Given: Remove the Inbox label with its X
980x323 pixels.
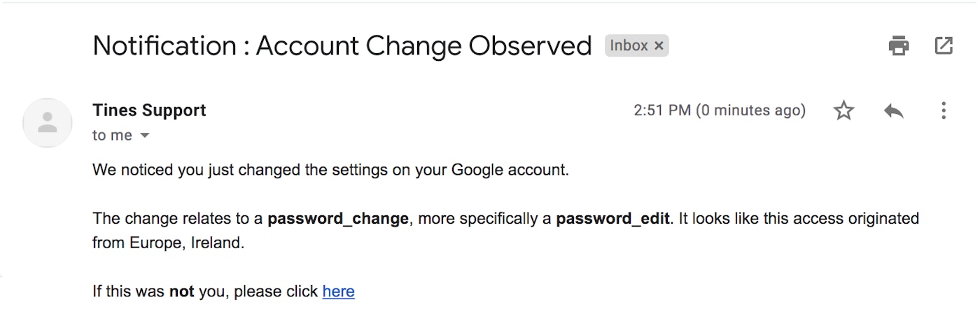Looking at the screenshot, I should (x=659, y=46).
